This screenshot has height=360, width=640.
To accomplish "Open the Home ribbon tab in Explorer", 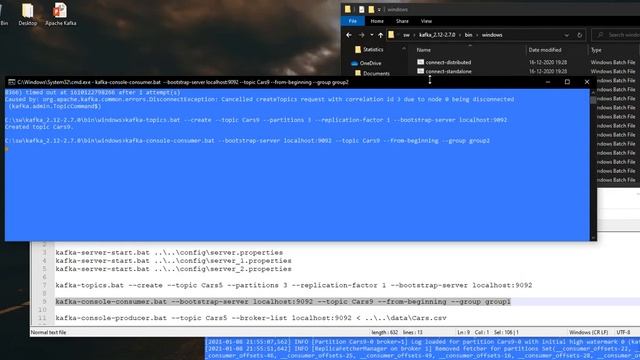I will [x=377, y=21].
